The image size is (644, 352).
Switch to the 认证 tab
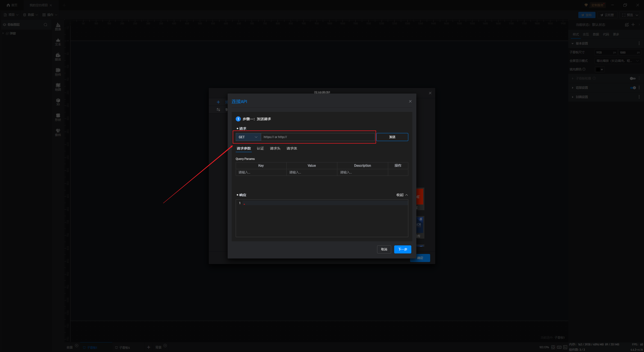pyautogui.click(x=260, y=148)
